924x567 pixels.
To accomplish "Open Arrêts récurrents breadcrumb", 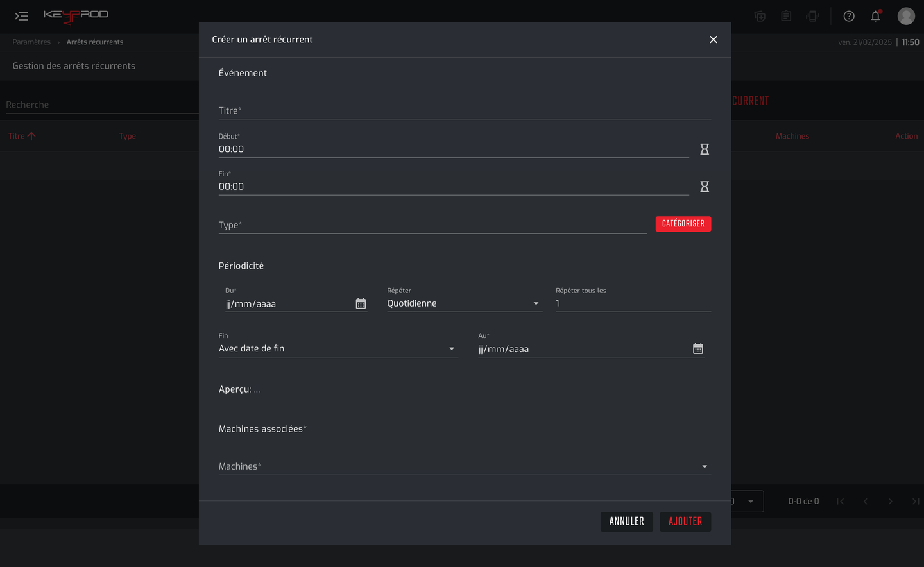I will 95,42.
